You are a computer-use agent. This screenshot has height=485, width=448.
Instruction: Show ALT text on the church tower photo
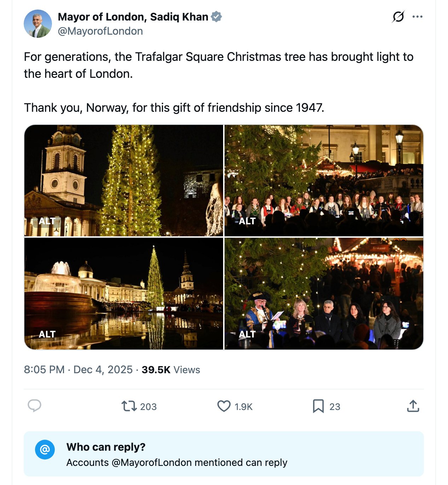(x=47, y=221)
